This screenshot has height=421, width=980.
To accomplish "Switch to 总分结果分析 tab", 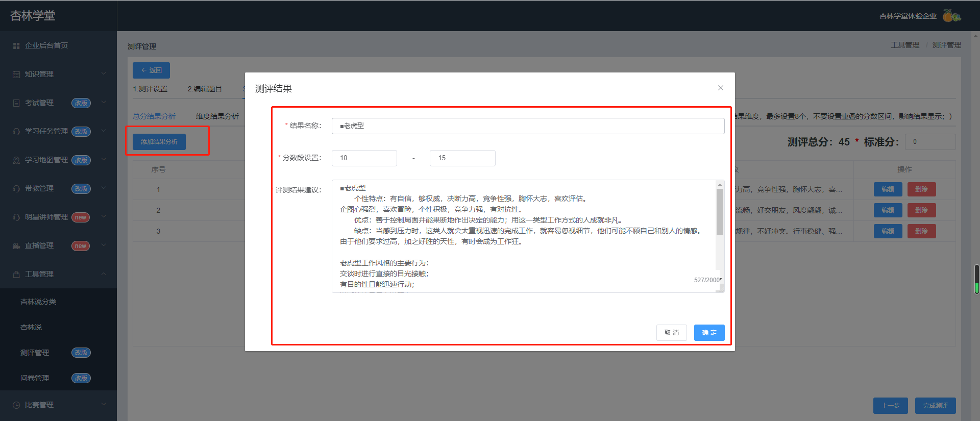I will coord(154,116).
